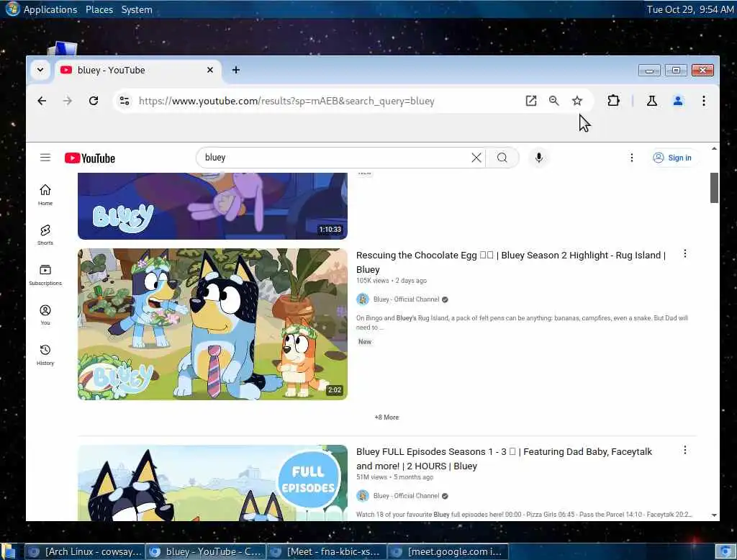Click the show desktop icon in bottom panel
This screenshot has height=560, width=737.
pyautogui.click(x=9, y=551)
